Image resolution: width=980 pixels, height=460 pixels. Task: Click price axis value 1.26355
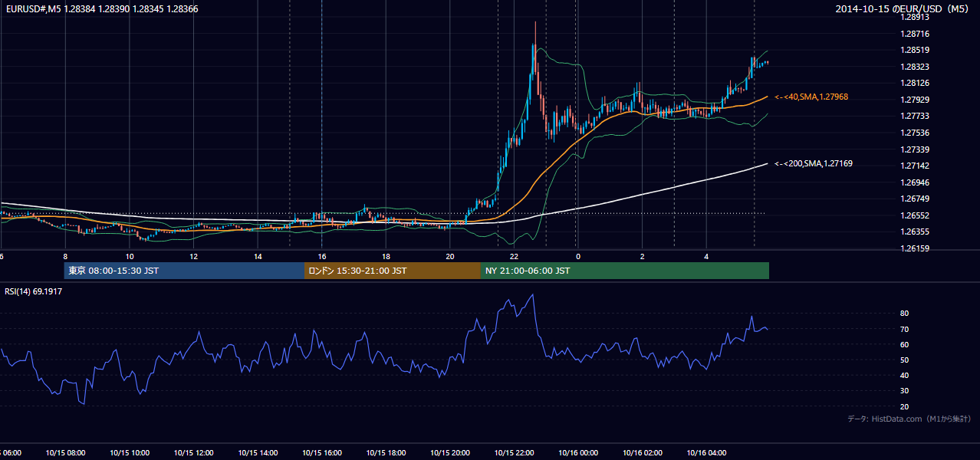(915, 232)
